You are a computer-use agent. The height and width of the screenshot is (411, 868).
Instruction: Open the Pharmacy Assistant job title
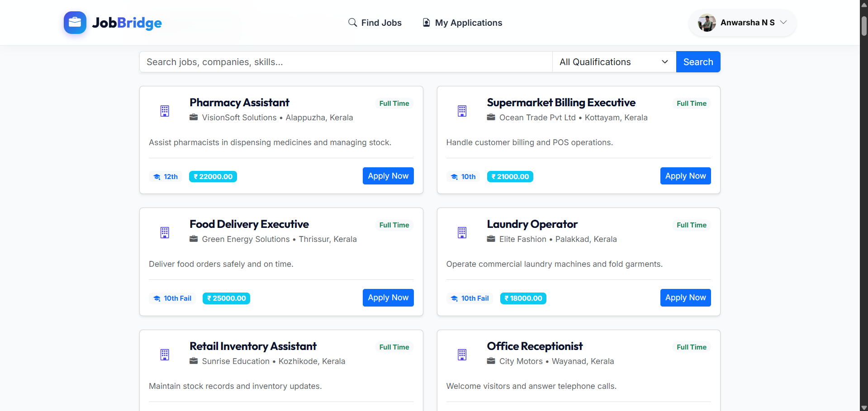coord(239,103)
